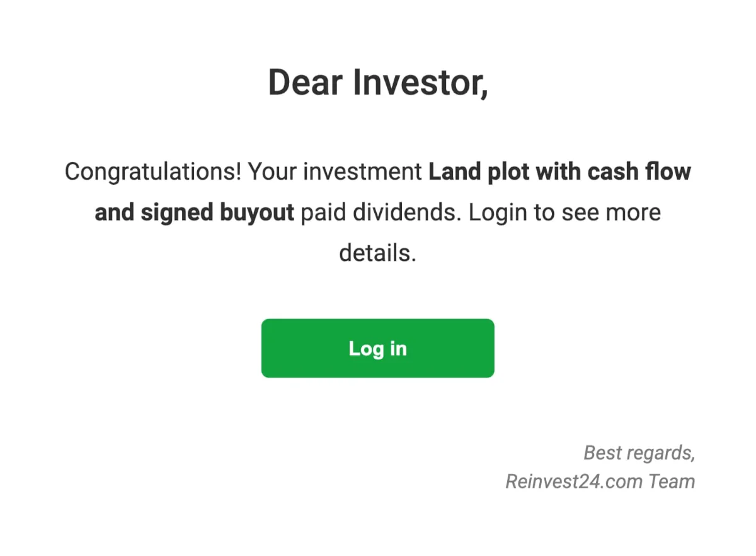Screen dimensions: 756x556
Task: Click the green Log in button
Action: tap(377, 348)
